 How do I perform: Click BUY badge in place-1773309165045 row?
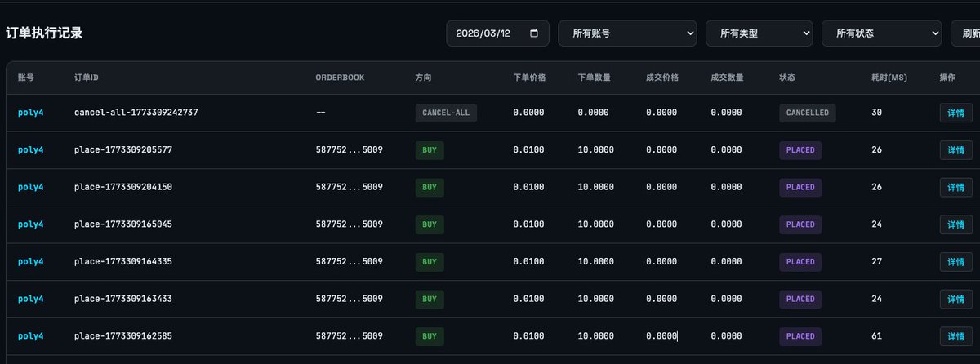[x=430, y=224]
